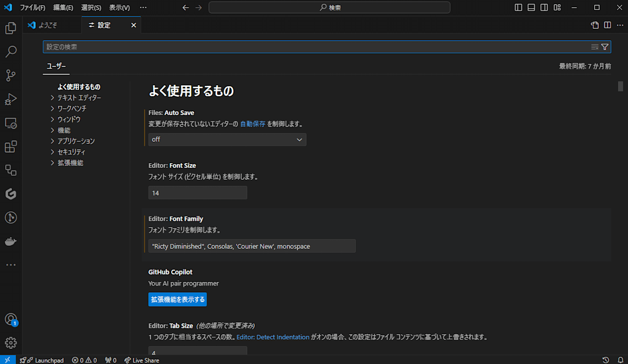Open the notifications bell in the status bar
The width and height of the screenshot is (628, 364).
tap(620, 360)
